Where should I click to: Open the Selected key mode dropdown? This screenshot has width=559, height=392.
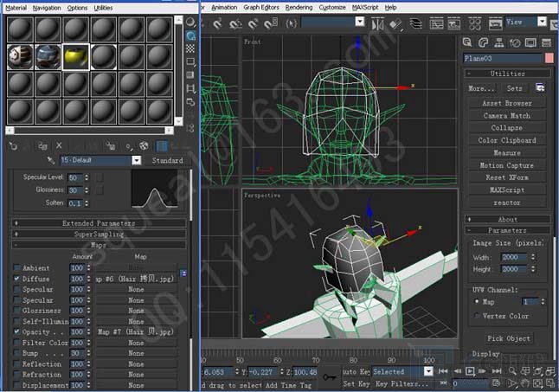point(428,371)
